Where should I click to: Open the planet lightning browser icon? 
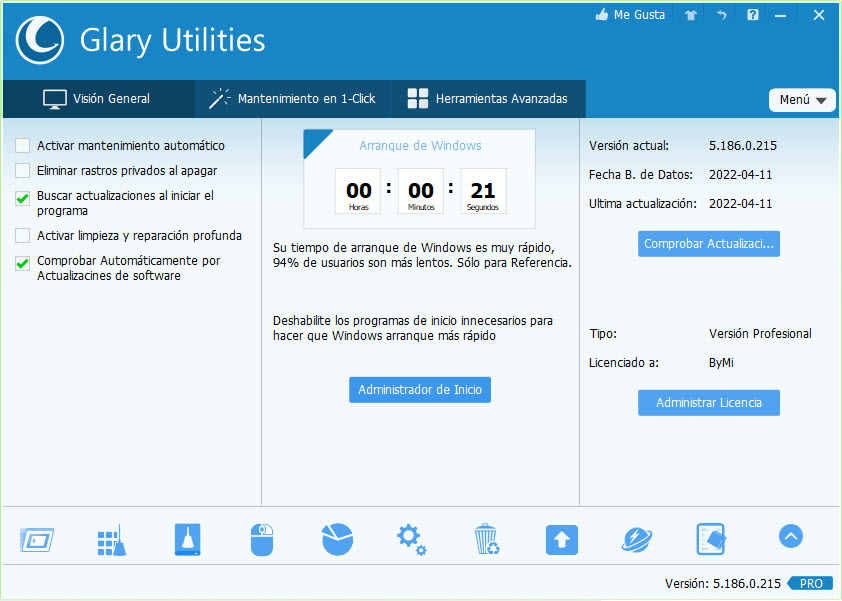click(x=637, y=540)
